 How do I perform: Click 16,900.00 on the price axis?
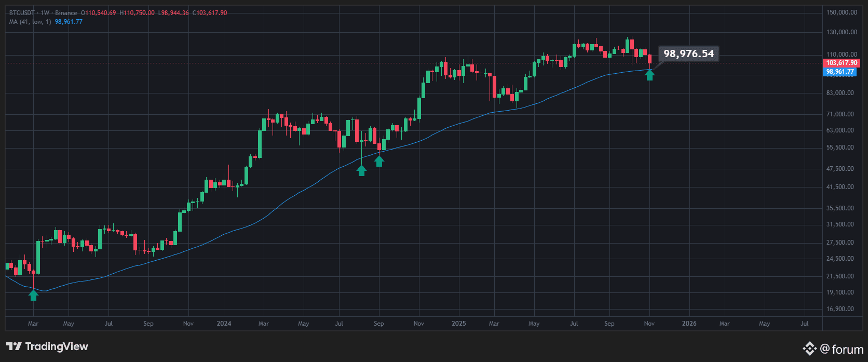840,309
